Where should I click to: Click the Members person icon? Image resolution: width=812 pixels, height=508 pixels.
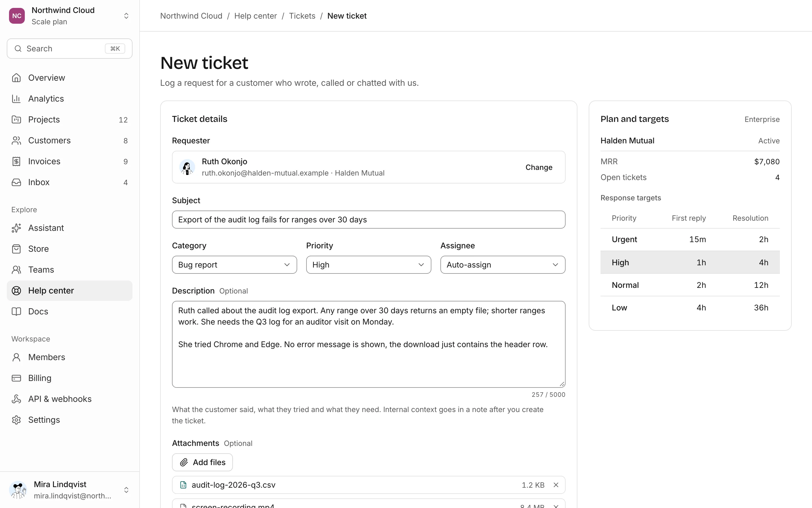coord(16,357)
